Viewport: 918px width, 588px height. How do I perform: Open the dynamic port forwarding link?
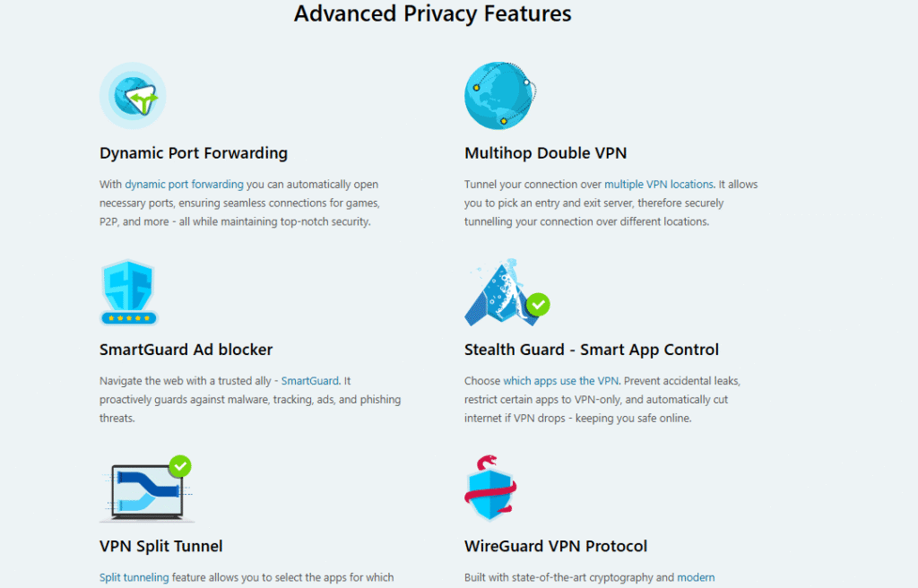184,184
